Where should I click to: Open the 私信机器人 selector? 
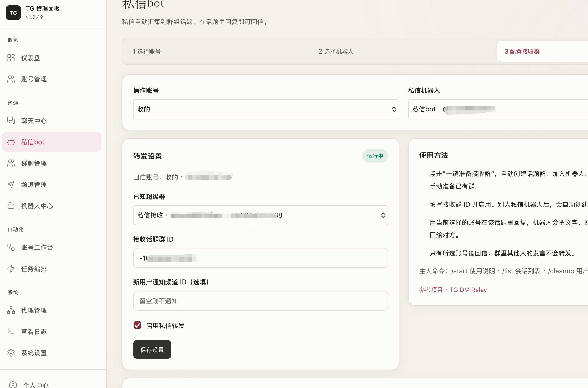tap(498, 109)
